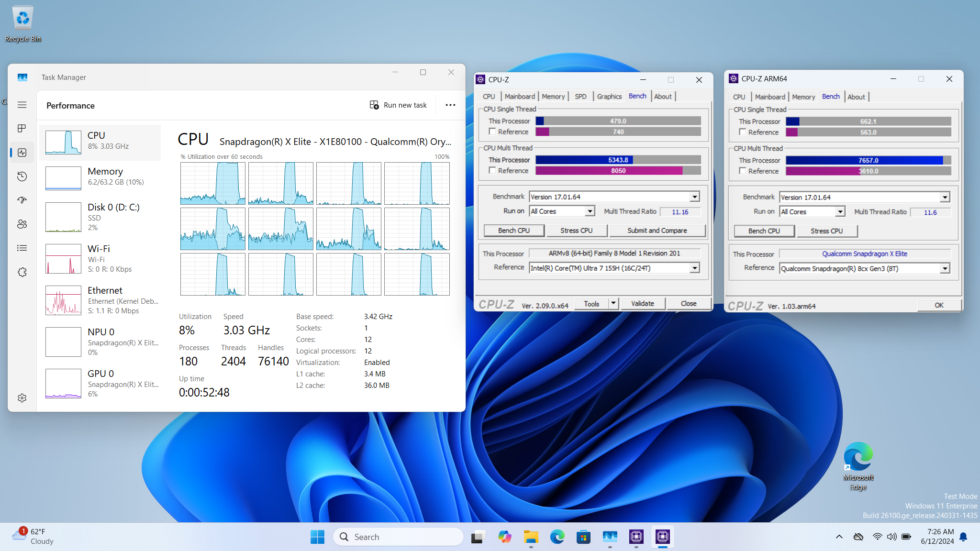
Task: Open Users icon in Task Manager sidebar
Action: point(22,224)
